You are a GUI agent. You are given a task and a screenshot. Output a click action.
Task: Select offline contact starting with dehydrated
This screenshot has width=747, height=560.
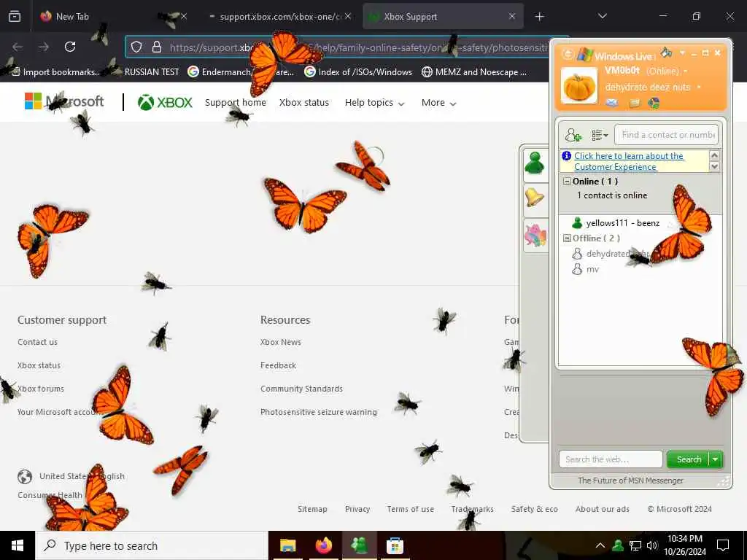pyautogui.click(x=611, y=254)
